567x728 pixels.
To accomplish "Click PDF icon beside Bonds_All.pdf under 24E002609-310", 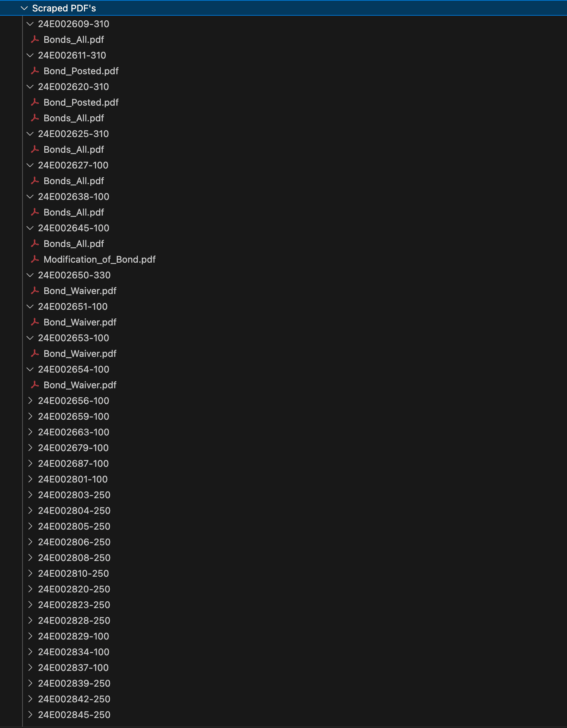I will coord(35,40).
